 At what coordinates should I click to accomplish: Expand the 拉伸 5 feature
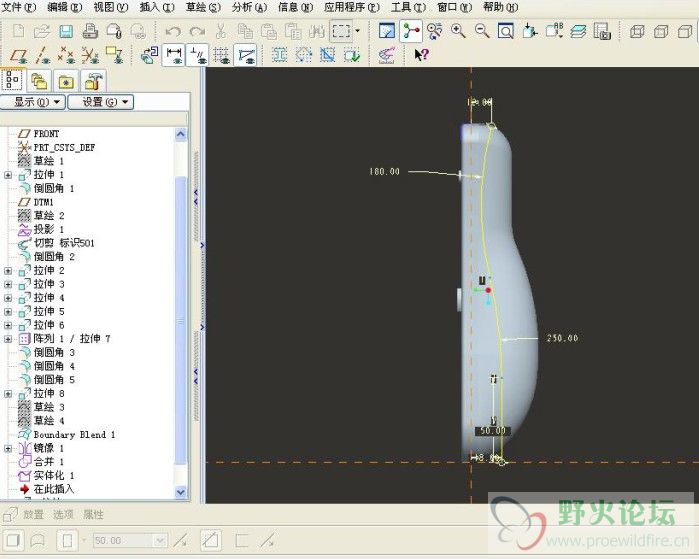coord(8,312)
